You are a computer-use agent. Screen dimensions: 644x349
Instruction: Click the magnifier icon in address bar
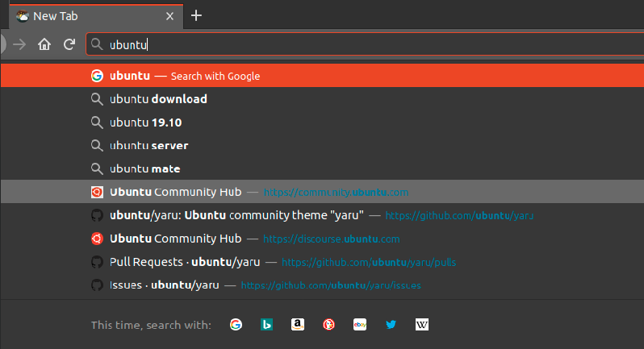click(97, 44)
